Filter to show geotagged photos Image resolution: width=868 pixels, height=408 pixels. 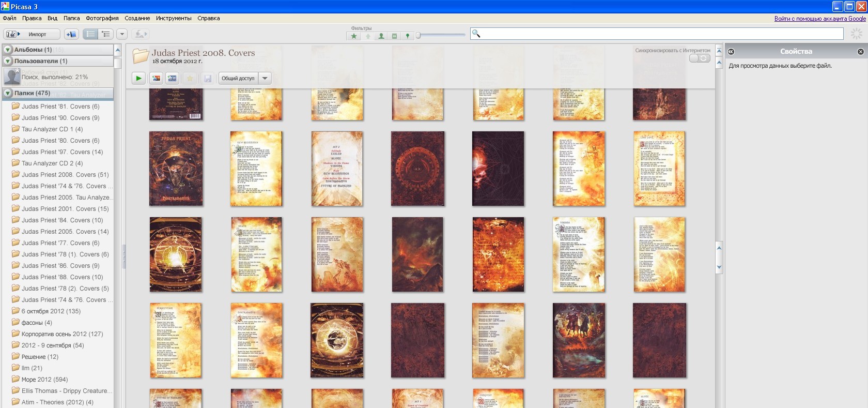pyautogui.click(x=408, y=36)
